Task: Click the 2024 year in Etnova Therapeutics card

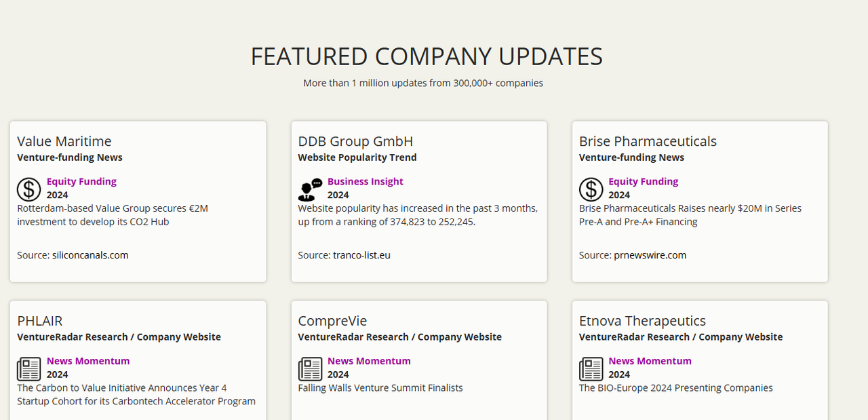Action: click(x=619, y=375)
